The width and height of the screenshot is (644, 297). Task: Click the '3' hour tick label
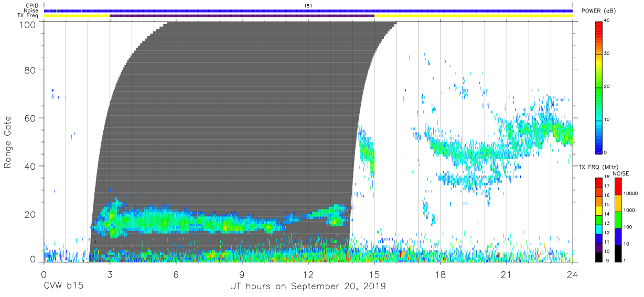pos(110,274)
